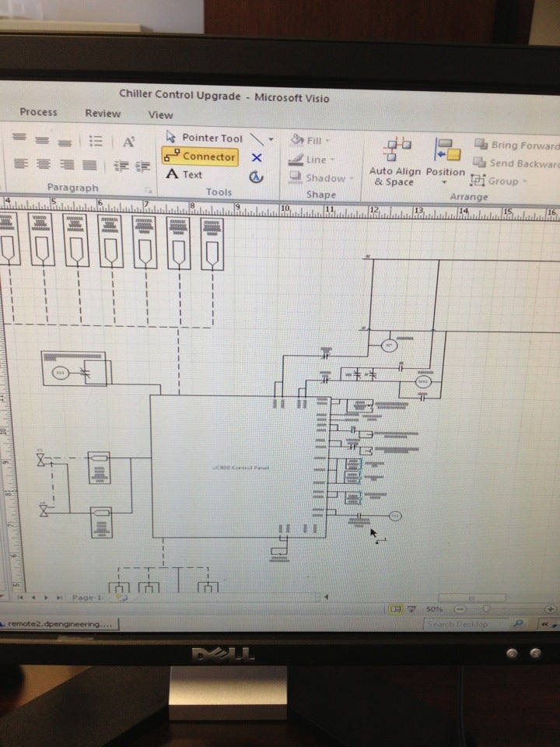Select the Page-1 sheet tab
Viewport: 560px width, 747px height.
click(86, 598)
